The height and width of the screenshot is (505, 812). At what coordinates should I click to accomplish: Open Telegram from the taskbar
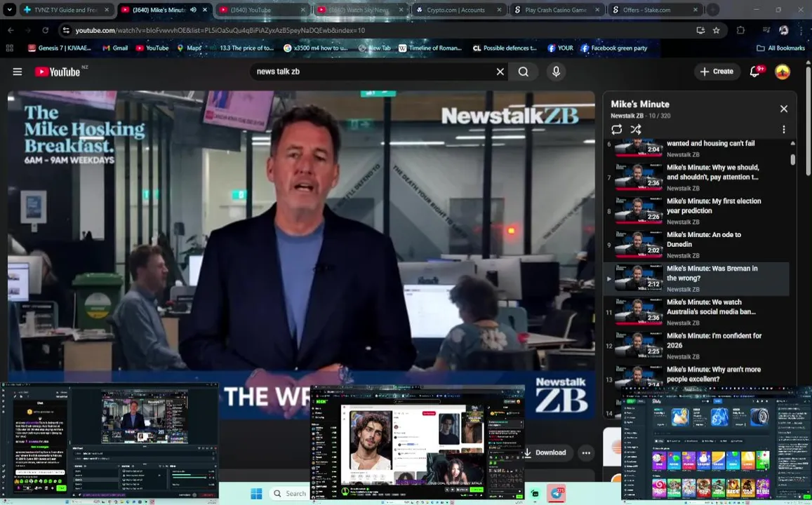(x=556, y=494)
